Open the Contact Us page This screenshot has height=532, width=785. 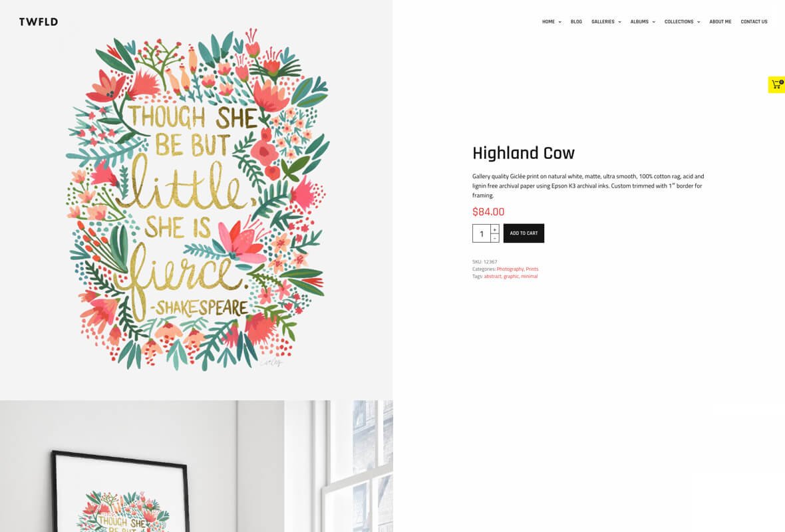point(754,21)
